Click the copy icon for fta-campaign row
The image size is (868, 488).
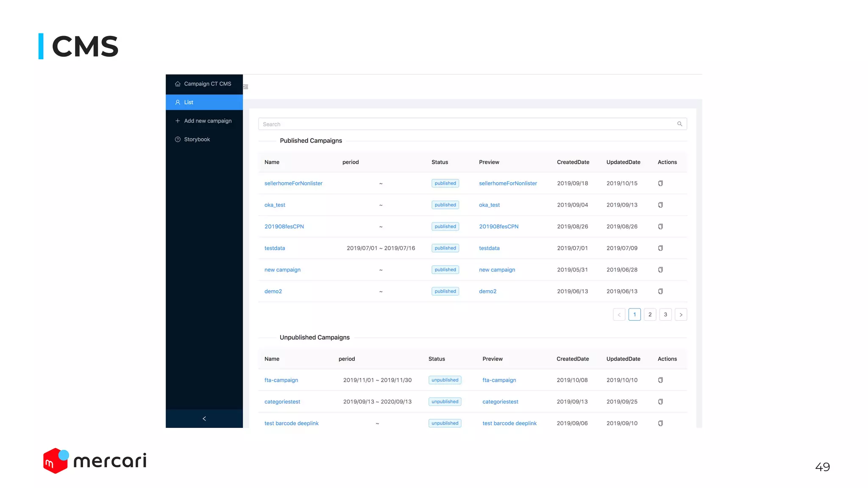tap(660, 380)
